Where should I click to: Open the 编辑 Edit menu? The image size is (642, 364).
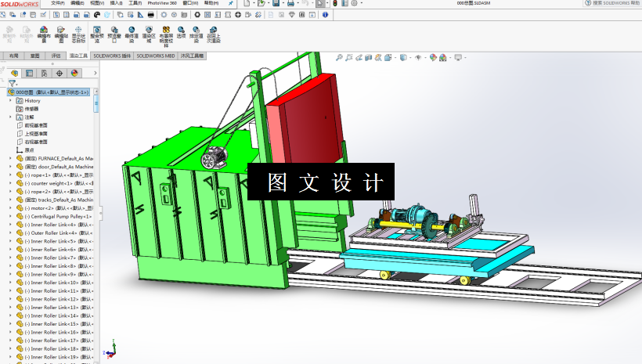coord(78,3)
